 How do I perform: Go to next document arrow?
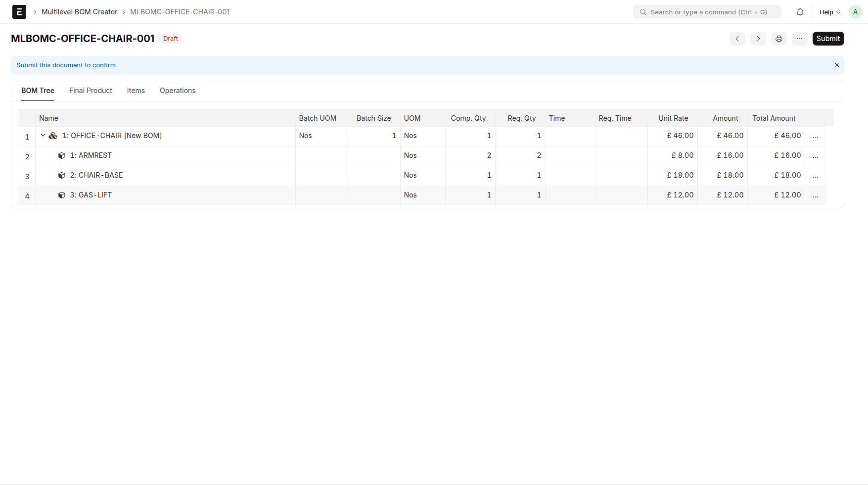pyautogui.click(x=758, y=39)
